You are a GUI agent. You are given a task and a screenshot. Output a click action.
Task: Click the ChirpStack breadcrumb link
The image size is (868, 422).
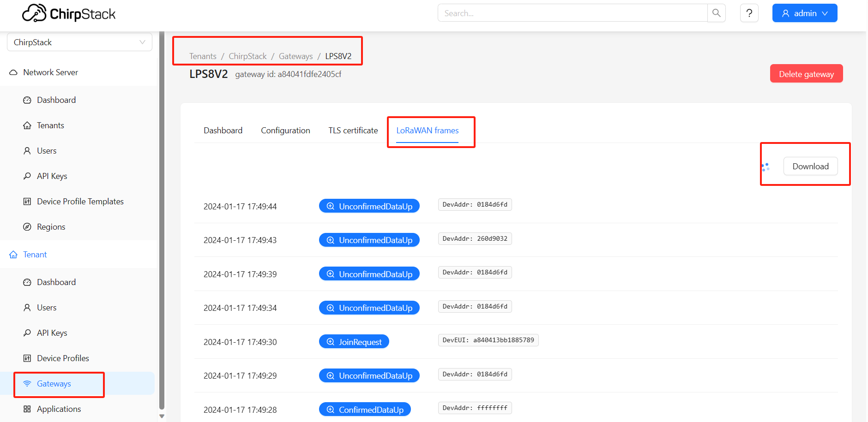click(247, 56)
